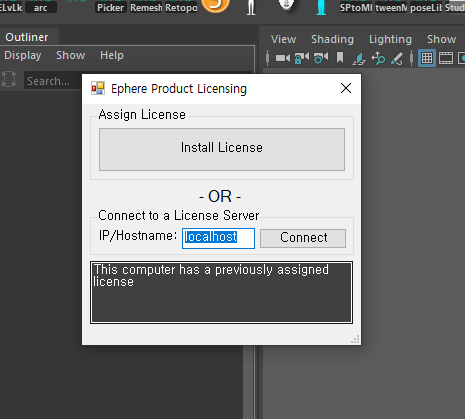The width and height of the screenshot is (465, 419).
Task: Open the viewport Shading menu
Action: [x=332, y=39]
